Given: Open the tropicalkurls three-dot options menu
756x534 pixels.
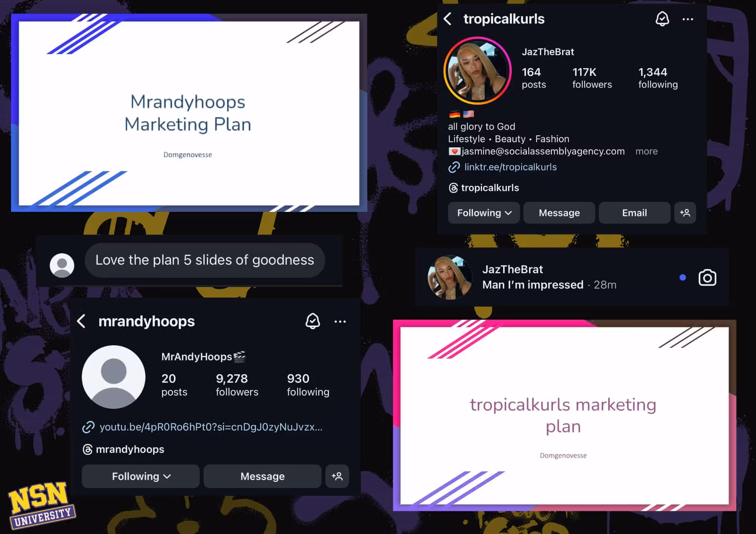Looking at the screenshot, I should tap(688, 19).
